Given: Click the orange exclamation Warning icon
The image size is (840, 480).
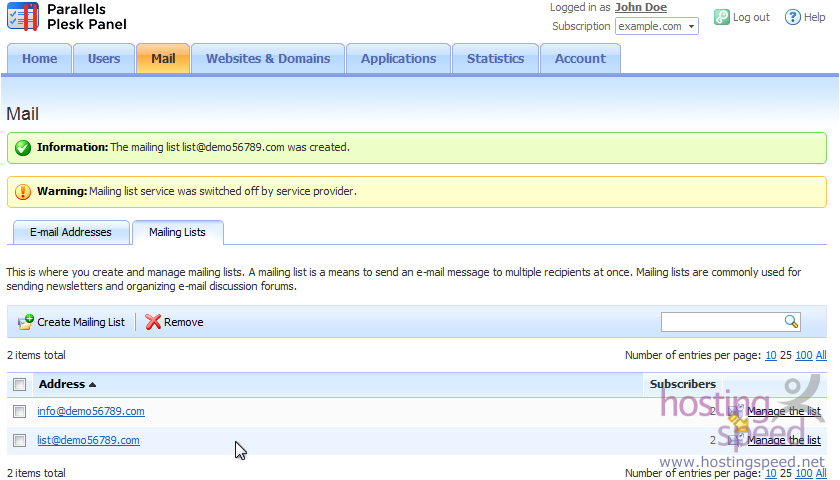Looking at the screenshot, I should (22, 191).
